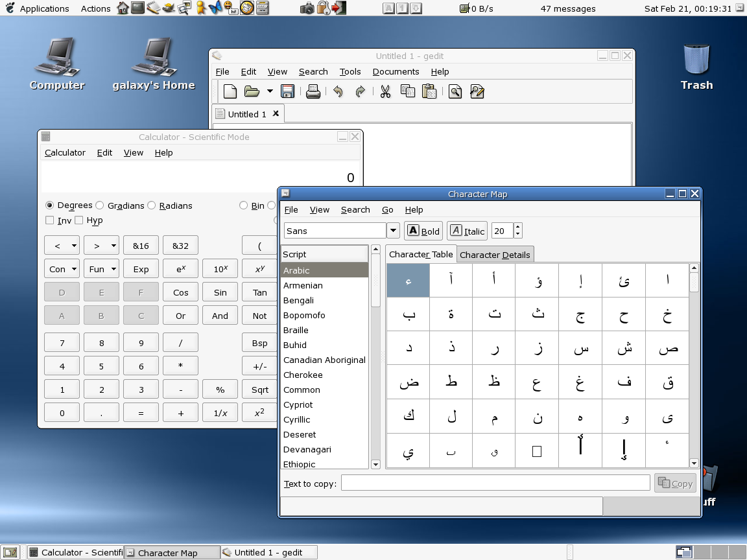The width and height of the screenshot is (747, 560).
Task: Click the Print icon in gedit toolbar
Action: coord(313,91)
